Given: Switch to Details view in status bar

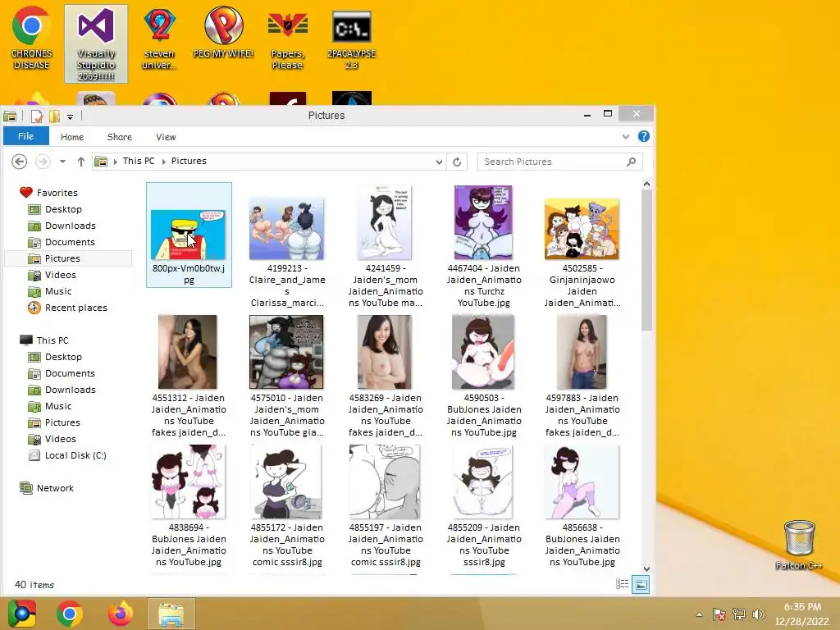Looking at the screenshot, I should coord(622,584).
